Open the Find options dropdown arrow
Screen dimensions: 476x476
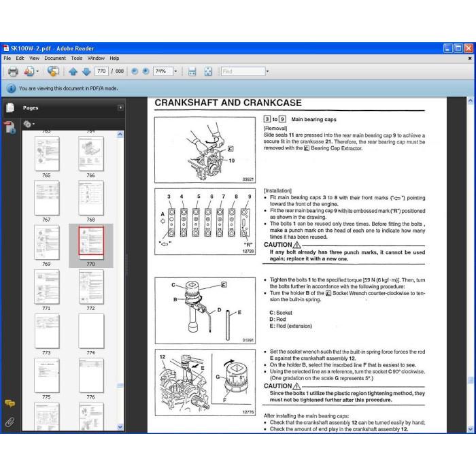[267, 71]
